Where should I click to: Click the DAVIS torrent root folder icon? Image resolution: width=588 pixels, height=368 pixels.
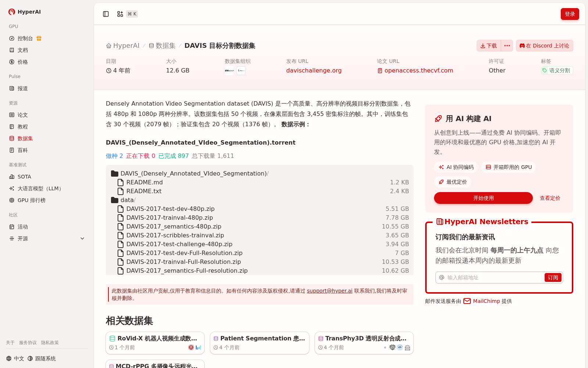tap(115, 173)
